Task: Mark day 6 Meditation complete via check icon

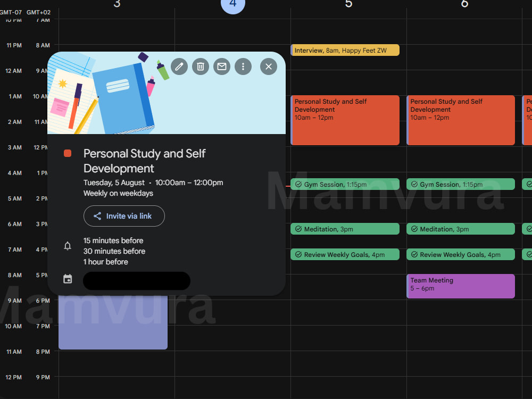Action: (414, 229)
